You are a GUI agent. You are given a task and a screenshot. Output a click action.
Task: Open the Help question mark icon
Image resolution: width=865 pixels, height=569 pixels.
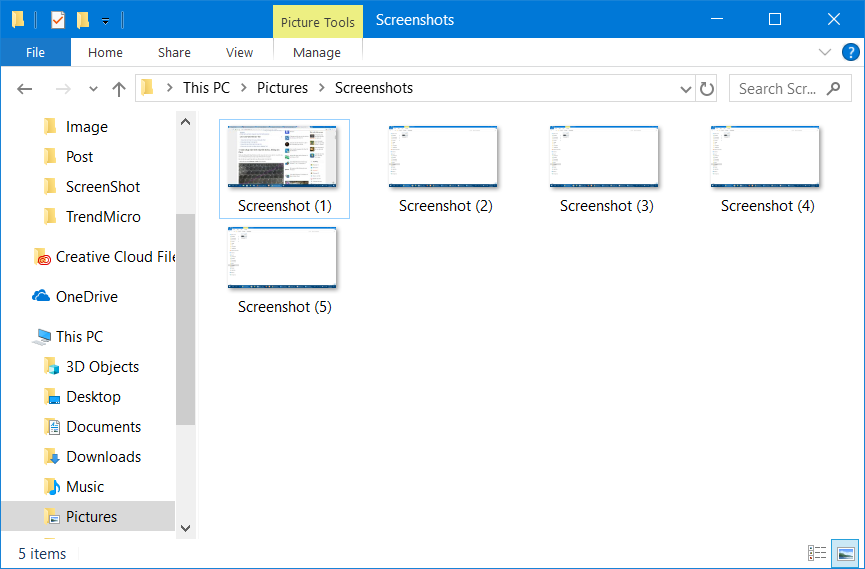(850, 52)
